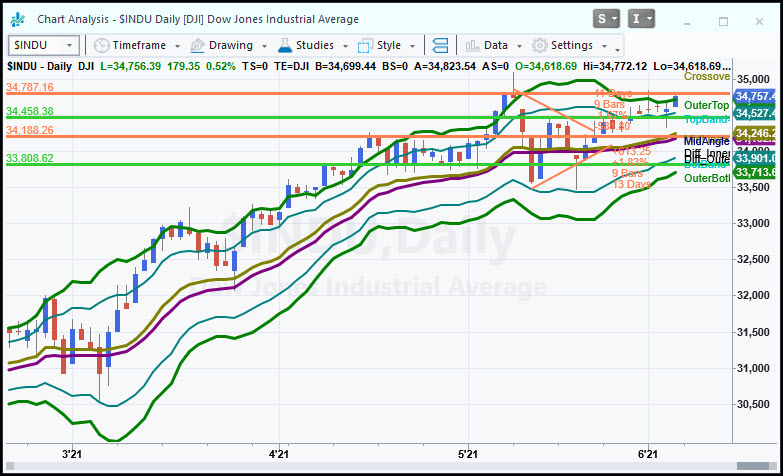Image resolution: width=783 pixels, height=476 pixels.
Task: Select the 34,787.16 orange horizontal line label
Action: tap(30, 87)
